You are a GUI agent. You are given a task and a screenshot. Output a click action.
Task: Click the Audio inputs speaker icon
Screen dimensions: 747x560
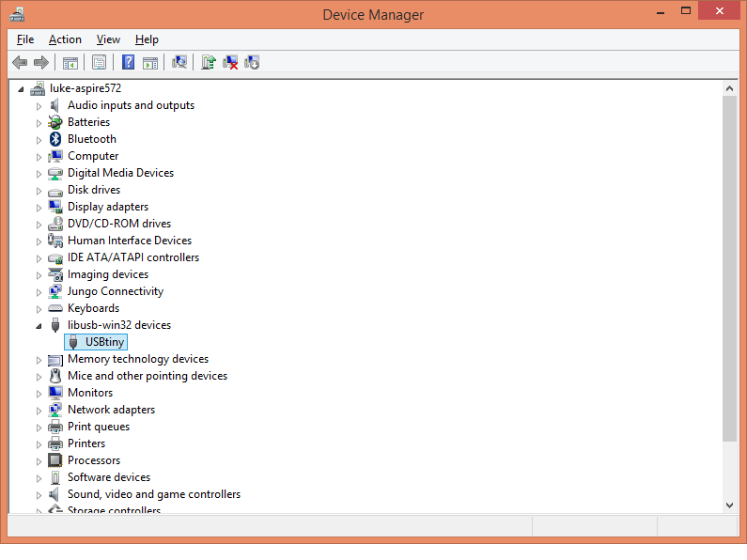[x=54, y=105]
